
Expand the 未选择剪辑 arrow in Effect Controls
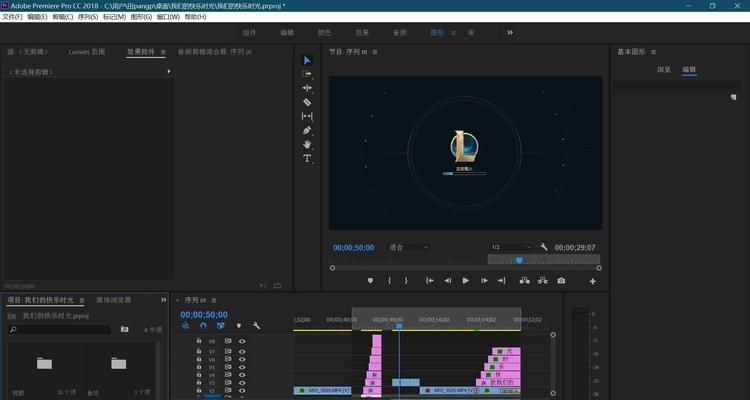pos(169,71)
